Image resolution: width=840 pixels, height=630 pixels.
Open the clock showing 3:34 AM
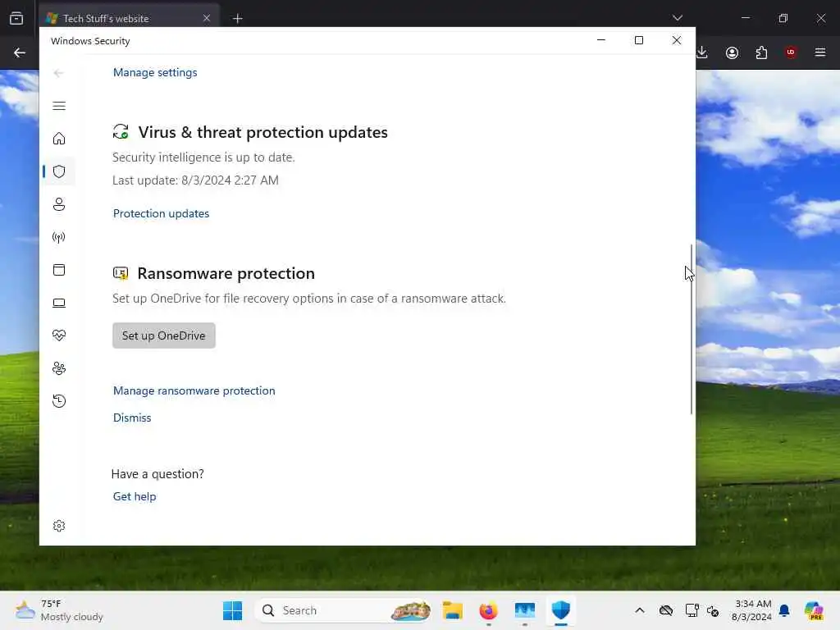(751, 610)
